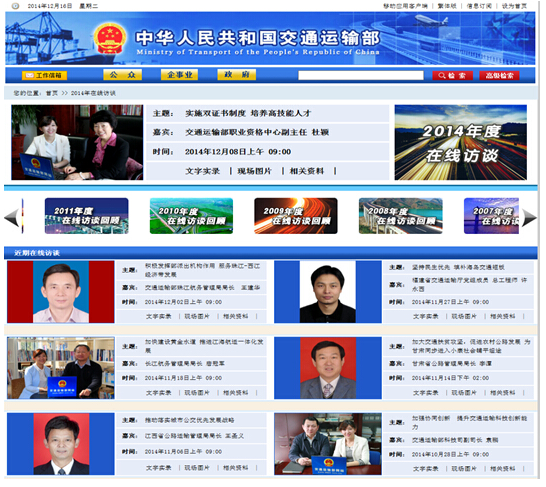The width and height of the screenshot is (546, 487).
Task: Click the national emblem logo
Action: pos(110,39)
